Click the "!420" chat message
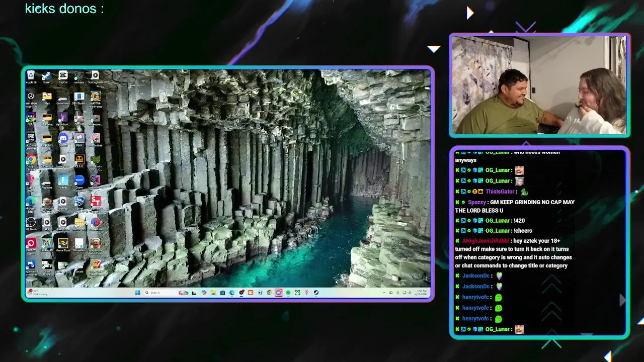This screenshot has height=362, width=644. (519, 221)
